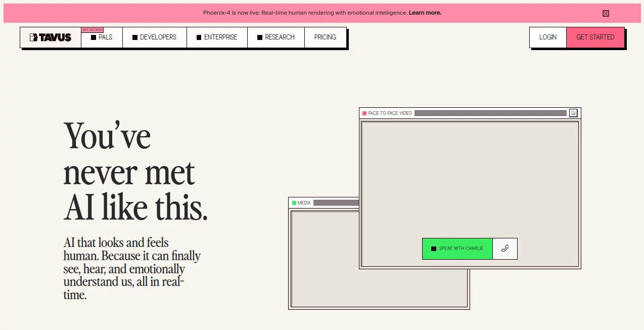Follow the Learn more link in banner

pos(425,13)
